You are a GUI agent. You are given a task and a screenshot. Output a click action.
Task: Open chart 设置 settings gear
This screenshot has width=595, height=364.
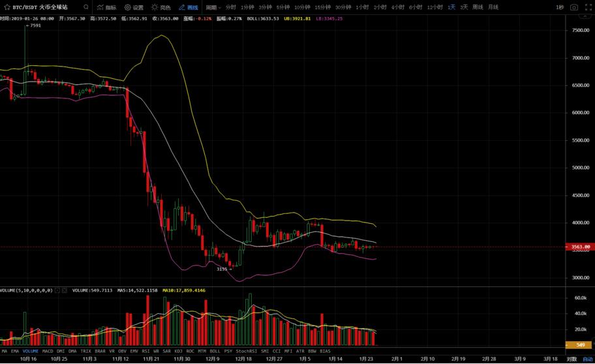point(134,7)
